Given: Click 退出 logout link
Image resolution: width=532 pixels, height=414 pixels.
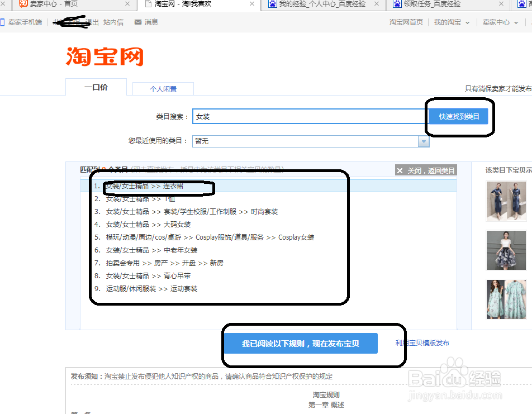Looking at the screenshot, I should pos(92,22).
